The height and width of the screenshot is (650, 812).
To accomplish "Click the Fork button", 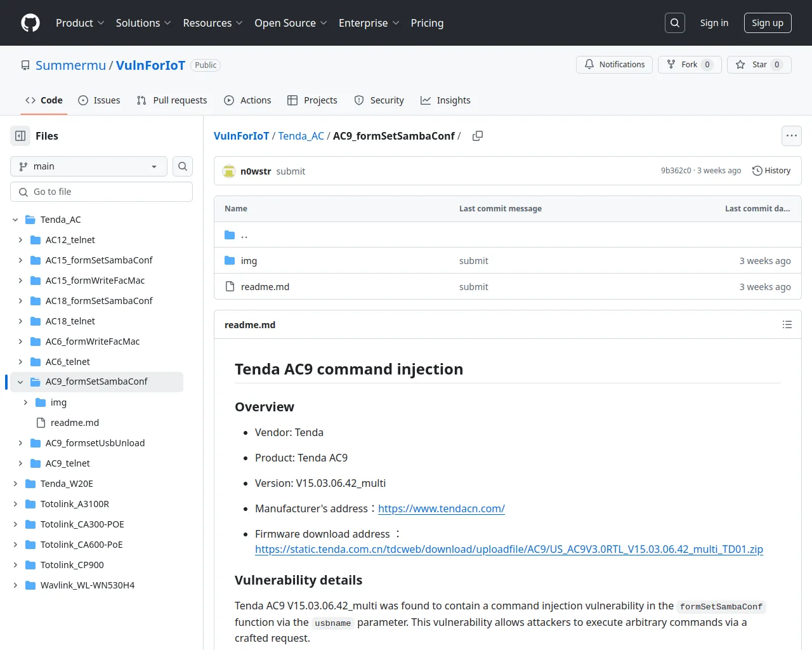I will [690, 65].
